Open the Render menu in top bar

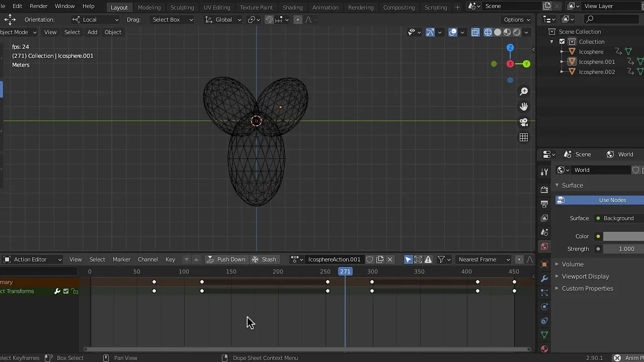pyautogui.click(x=38, y=6)
